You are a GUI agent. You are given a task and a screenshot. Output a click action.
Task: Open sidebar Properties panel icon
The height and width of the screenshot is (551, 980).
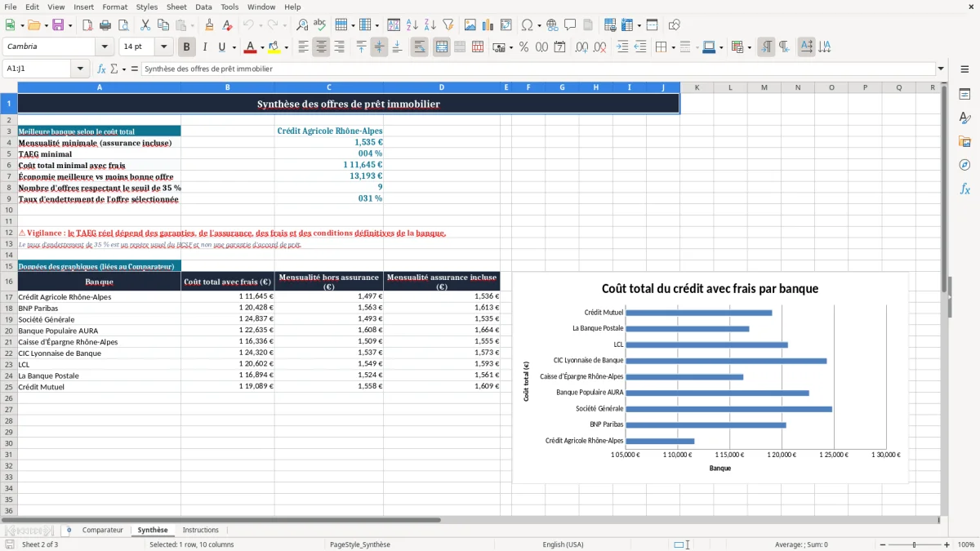tap(964, 95)
